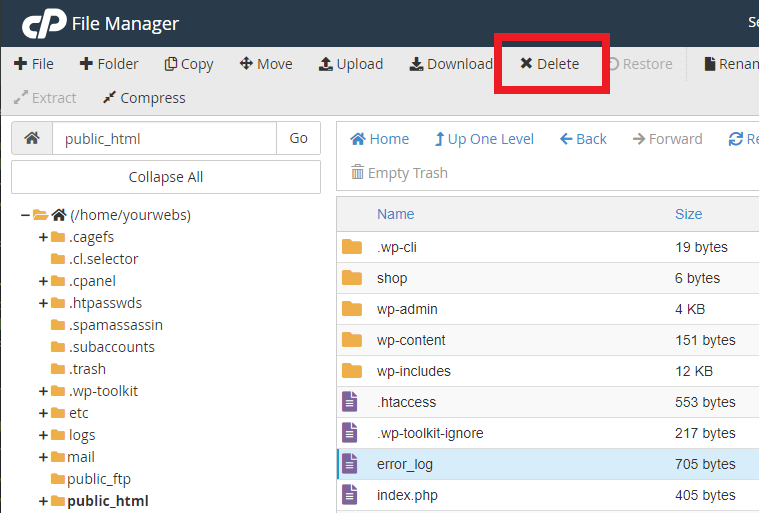Select .cagefs label in the folder tree

pyautogui.click(x=91, y=237)
